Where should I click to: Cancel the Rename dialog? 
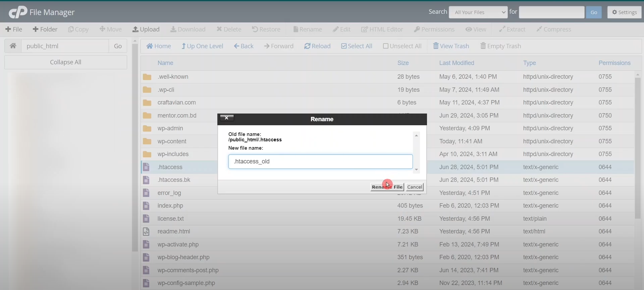[x=415, y=187]
